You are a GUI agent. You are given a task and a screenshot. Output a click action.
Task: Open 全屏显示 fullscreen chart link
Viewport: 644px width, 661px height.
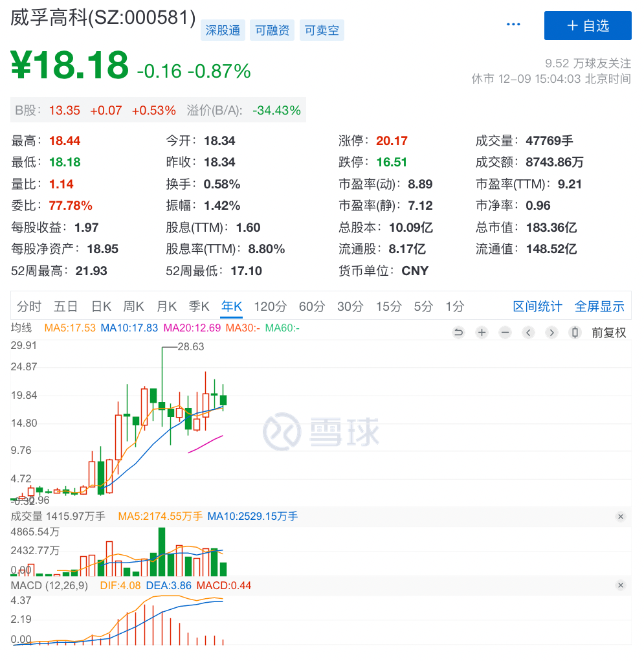(x=599, y=306)
